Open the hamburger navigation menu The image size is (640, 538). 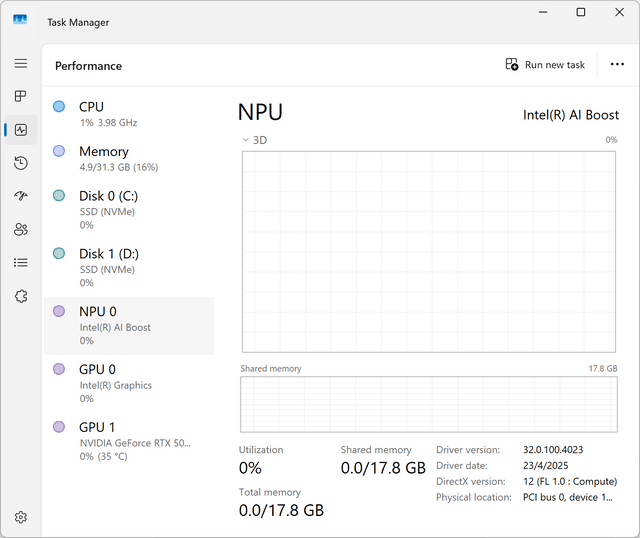pos(21,63)
